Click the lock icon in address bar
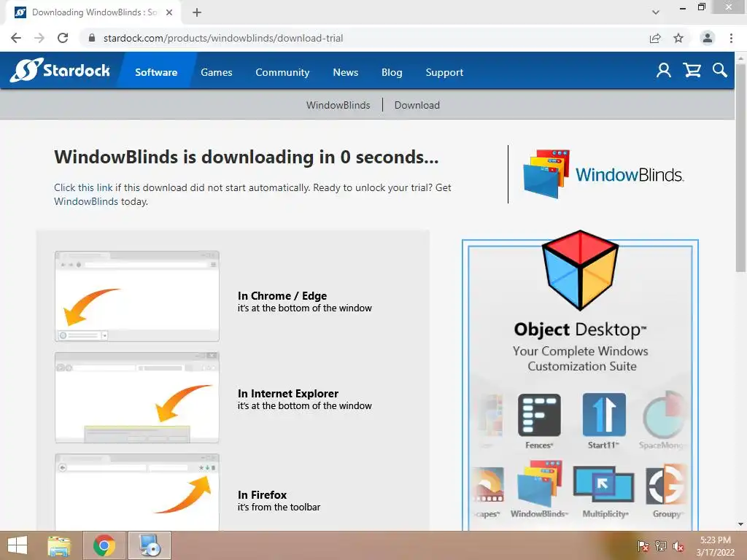747x560 pixels. click(92, 38)
